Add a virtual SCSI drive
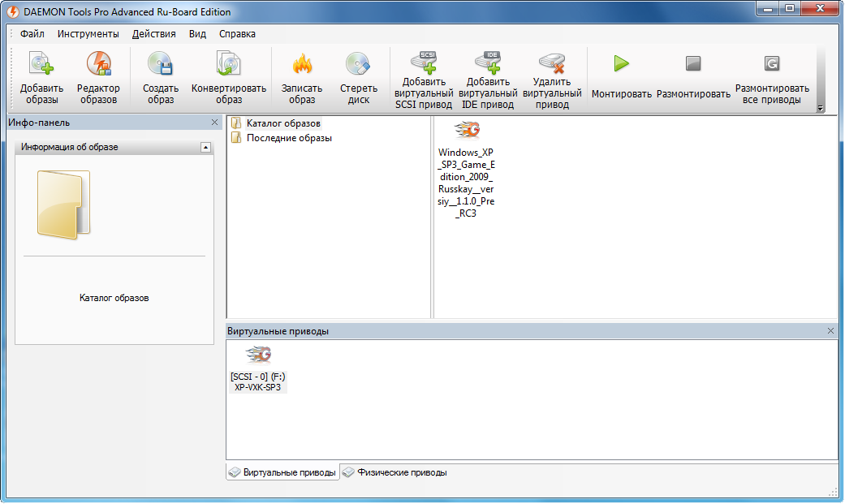The image size is (845, 504). point(424,62)
